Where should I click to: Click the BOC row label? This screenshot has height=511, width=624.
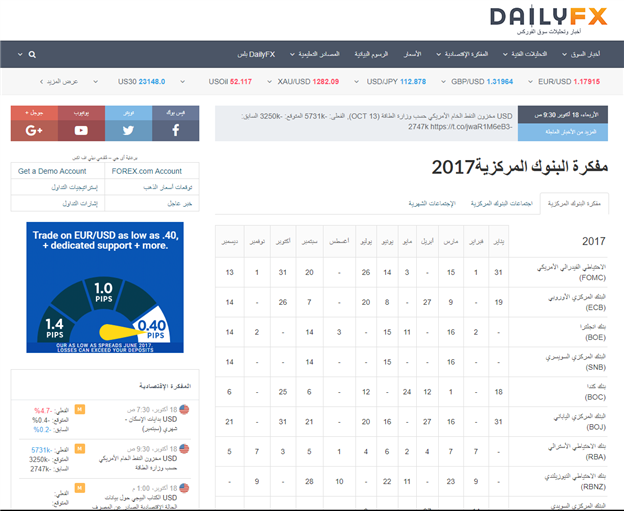[596, 392]
